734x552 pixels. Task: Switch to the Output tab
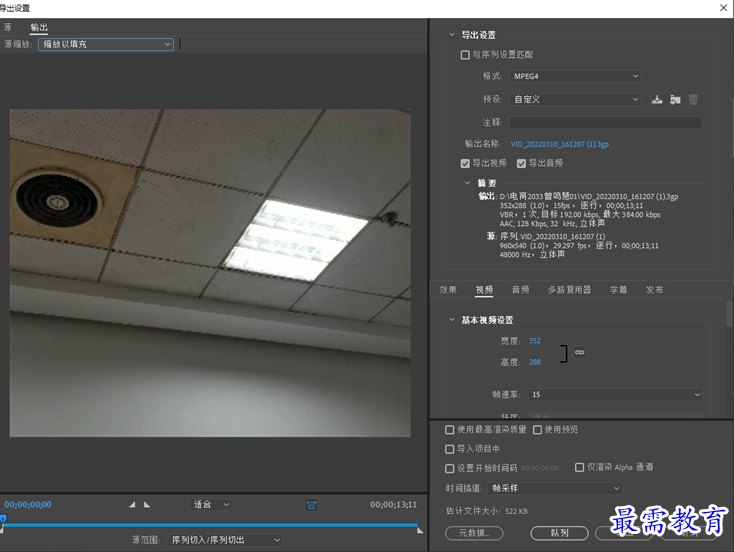pos(39,27)
